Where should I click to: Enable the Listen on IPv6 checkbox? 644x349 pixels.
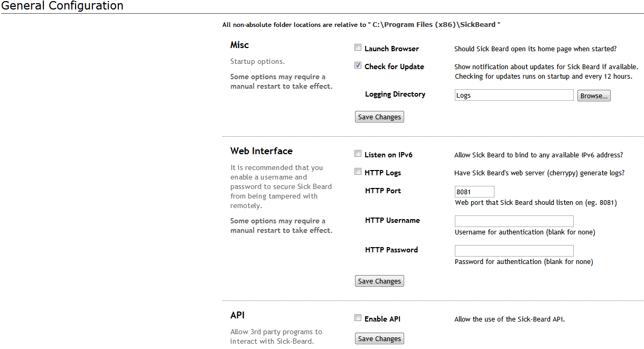[358, 154]
